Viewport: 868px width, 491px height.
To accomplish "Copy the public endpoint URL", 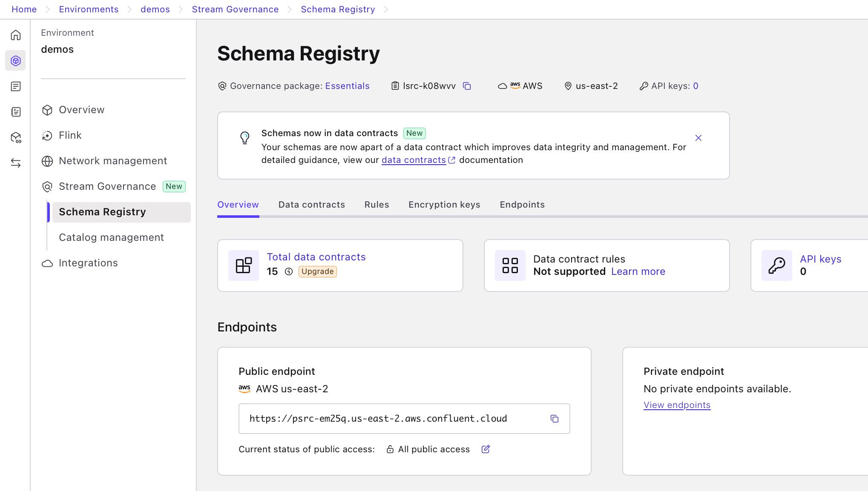I will pos(554,419).
